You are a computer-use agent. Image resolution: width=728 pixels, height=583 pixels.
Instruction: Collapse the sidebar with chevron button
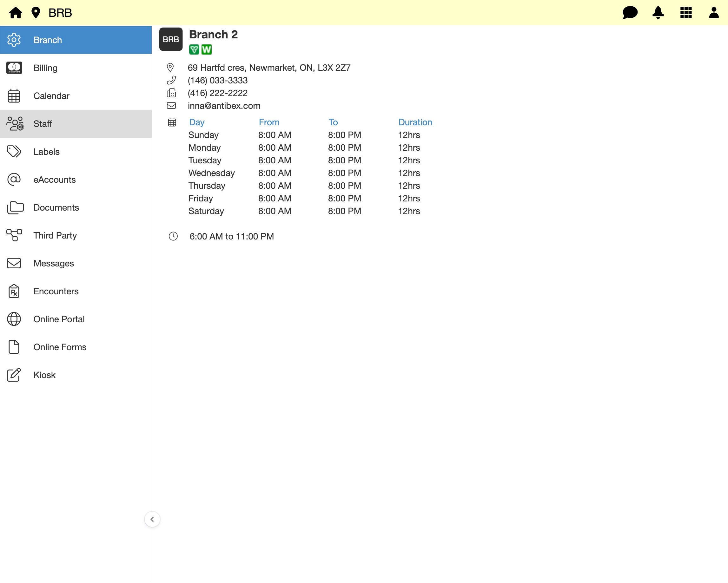pos(152,519)
